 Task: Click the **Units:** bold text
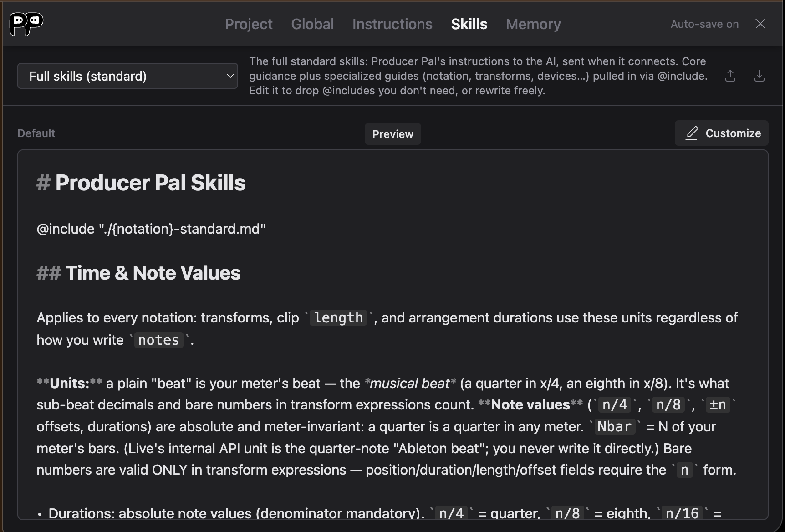point(69,383)
